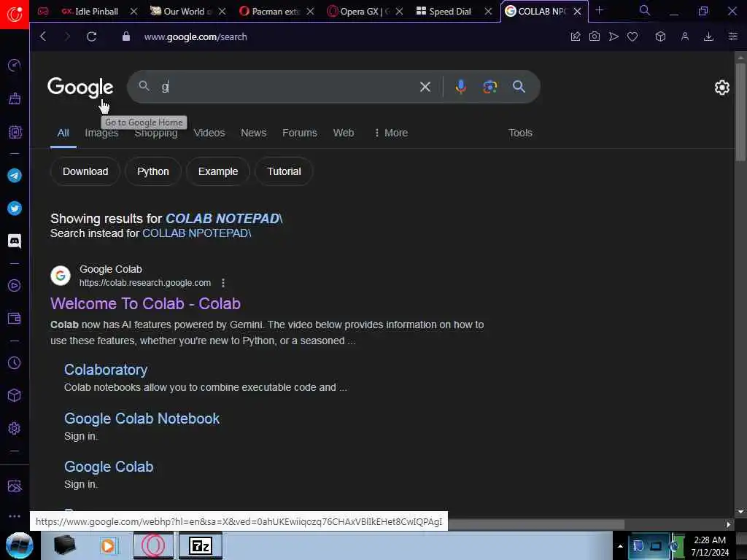Open downloads panel in toolbar
Viewport: 747px width, 560px height.
click(708, 36)
